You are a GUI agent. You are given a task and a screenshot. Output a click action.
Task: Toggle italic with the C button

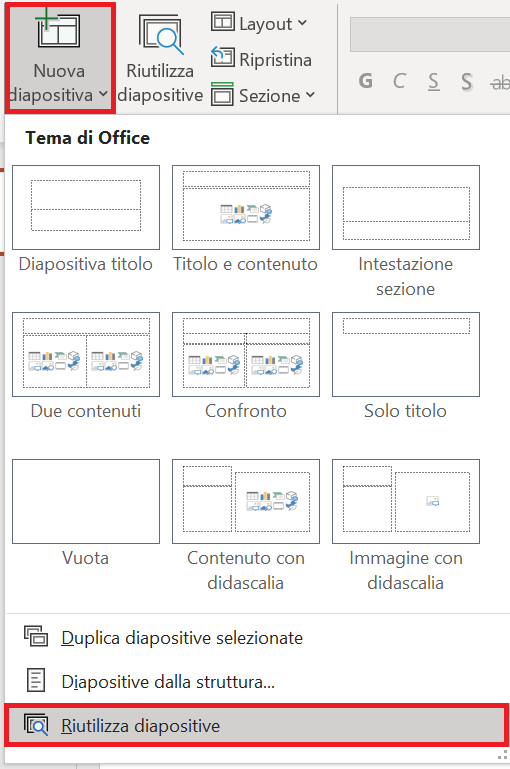399,81
